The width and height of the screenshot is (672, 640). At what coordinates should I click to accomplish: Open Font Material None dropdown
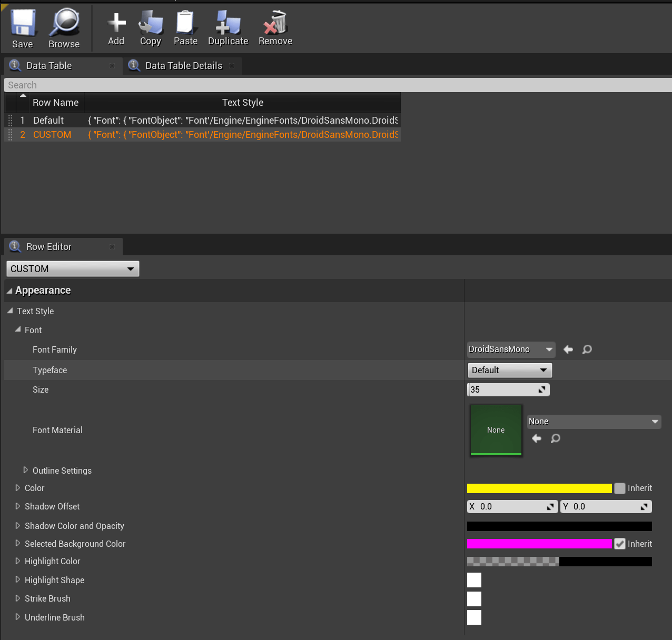pyautogui.click(x=594, y=422)
